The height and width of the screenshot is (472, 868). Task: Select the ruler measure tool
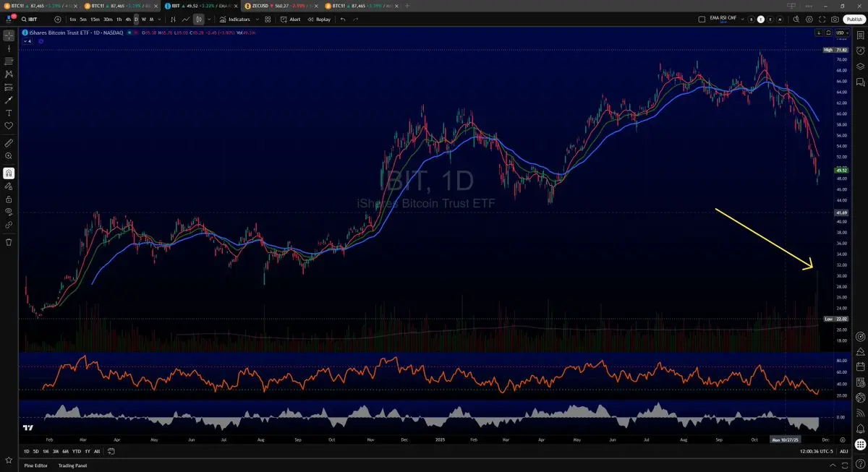(9, 142)
